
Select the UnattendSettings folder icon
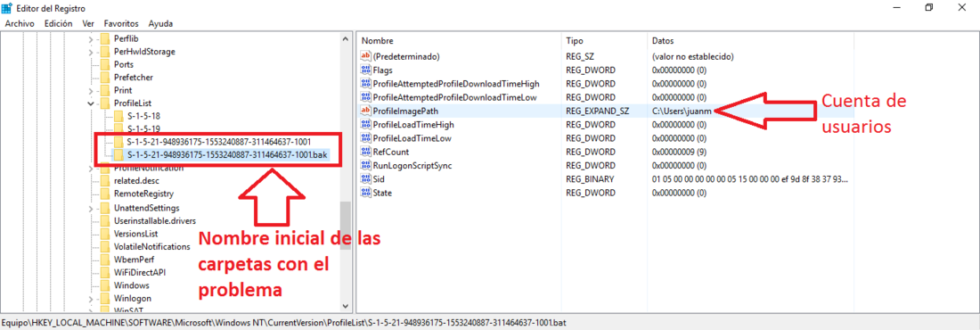point(105,207)
